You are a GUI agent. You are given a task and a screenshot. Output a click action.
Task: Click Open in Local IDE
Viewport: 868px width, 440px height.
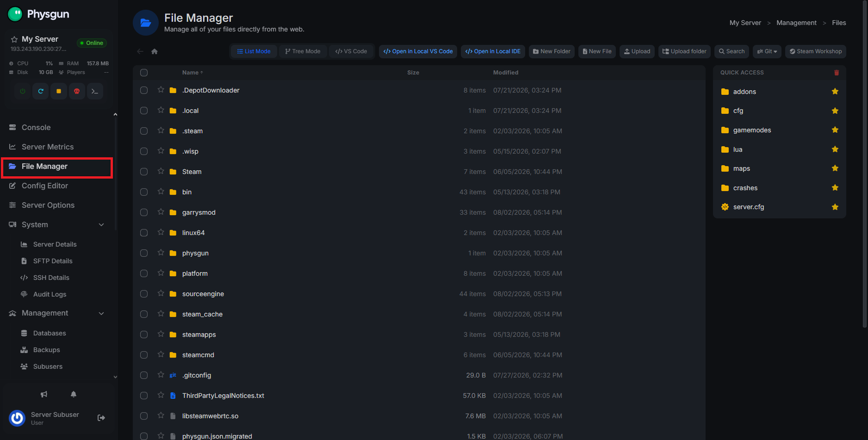[493, 51]
